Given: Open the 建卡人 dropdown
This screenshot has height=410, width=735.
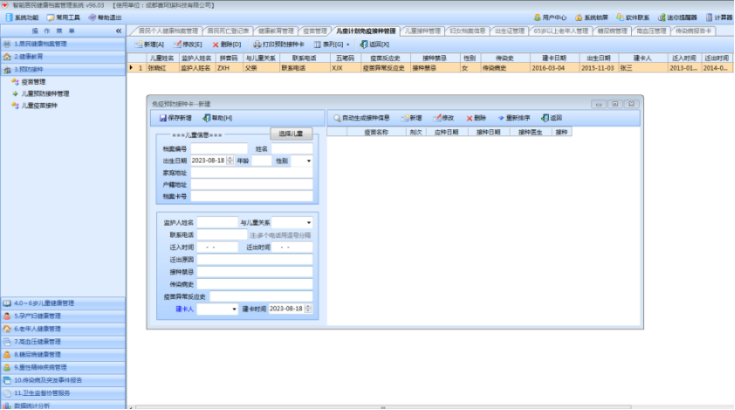Looking at the screenshot, I should tap(234, 309).
